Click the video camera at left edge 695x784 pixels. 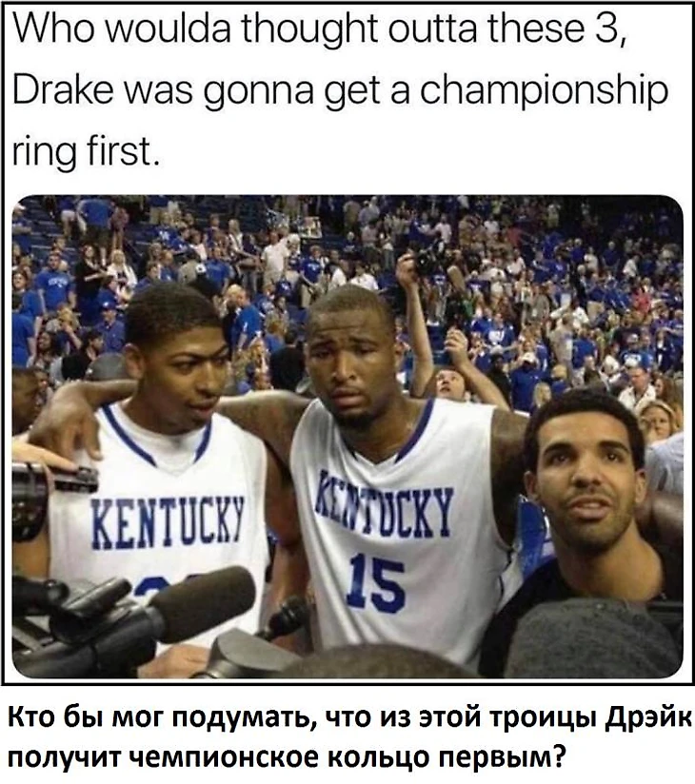(x=45, y=495)
